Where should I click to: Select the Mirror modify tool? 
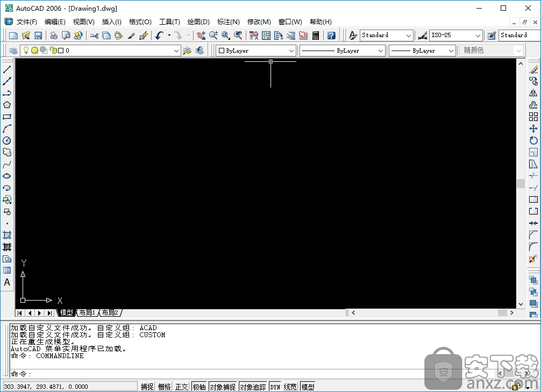[x=533, y=93]
